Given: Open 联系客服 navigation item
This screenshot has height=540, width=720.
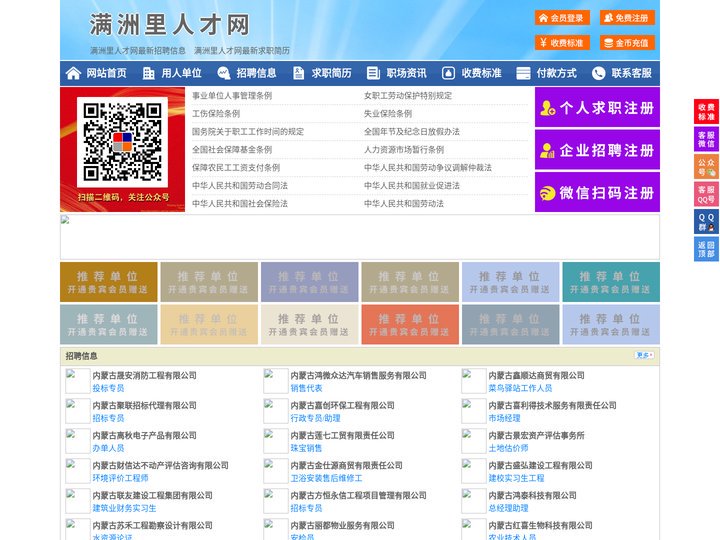Looking at the screenshot, I should [x=631, y=73].
